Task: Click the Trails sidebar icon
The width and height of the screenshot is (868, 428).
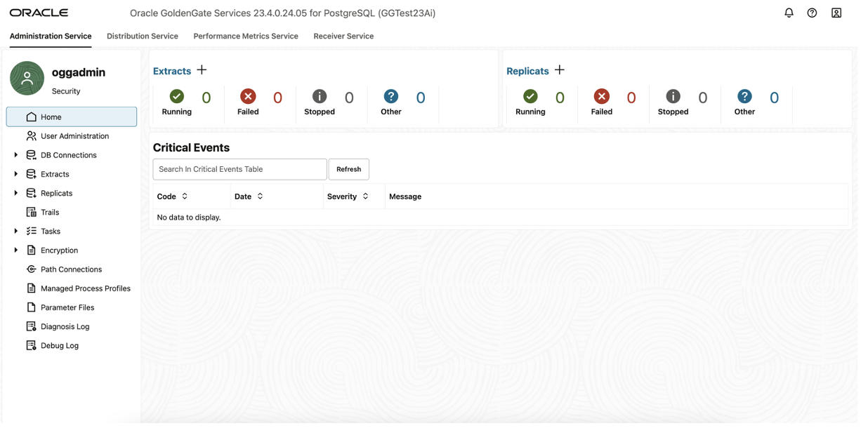Action: tap(31, 212)
